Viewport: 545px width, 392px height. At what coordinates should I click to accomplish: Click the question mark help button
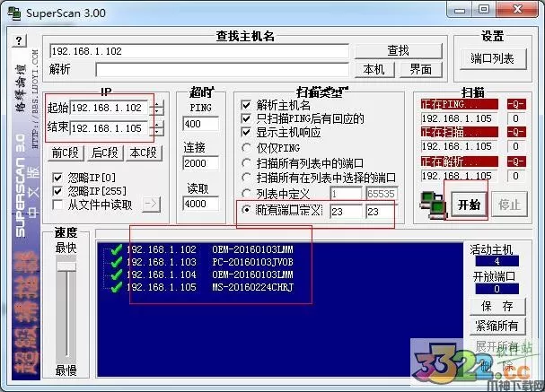(x=19, y=40)
